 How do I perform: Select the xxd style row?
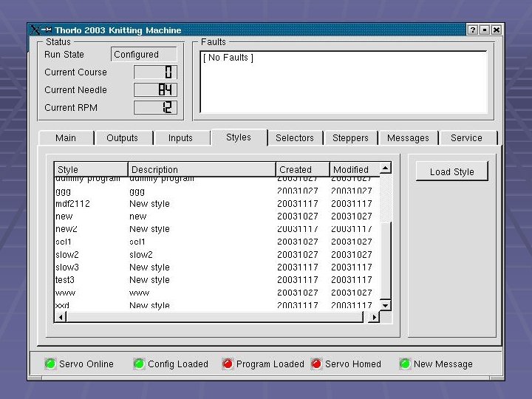(216, 305)
